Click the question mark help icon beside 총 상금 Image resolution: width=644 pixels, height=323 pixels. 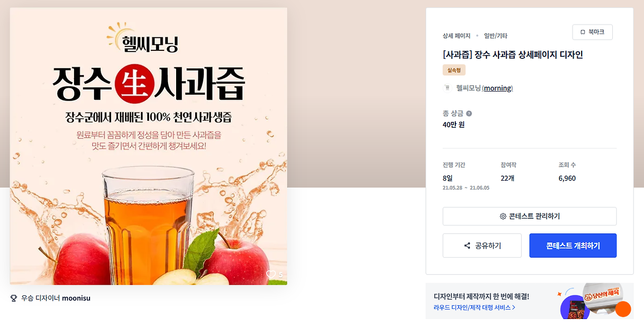pyautogui.click(x=469, y=114)
